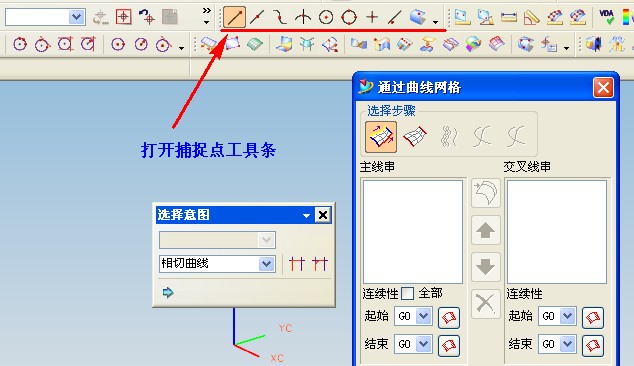This screenshot has height=366, width=634.
Task: Select the Primary Strings selection step icon
Action: tap(381, 137)
